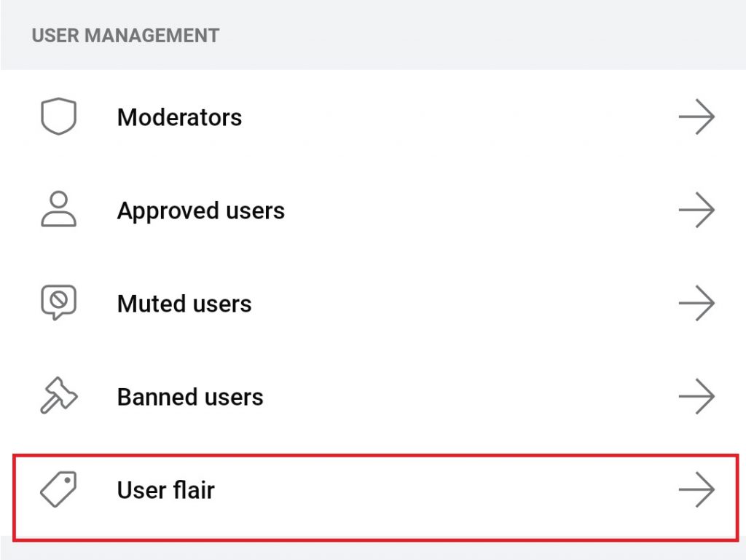This screenshot has width=746, height=560.
Task: Click the Muted users speech-bubble icon
Action: tap(58, 302)
